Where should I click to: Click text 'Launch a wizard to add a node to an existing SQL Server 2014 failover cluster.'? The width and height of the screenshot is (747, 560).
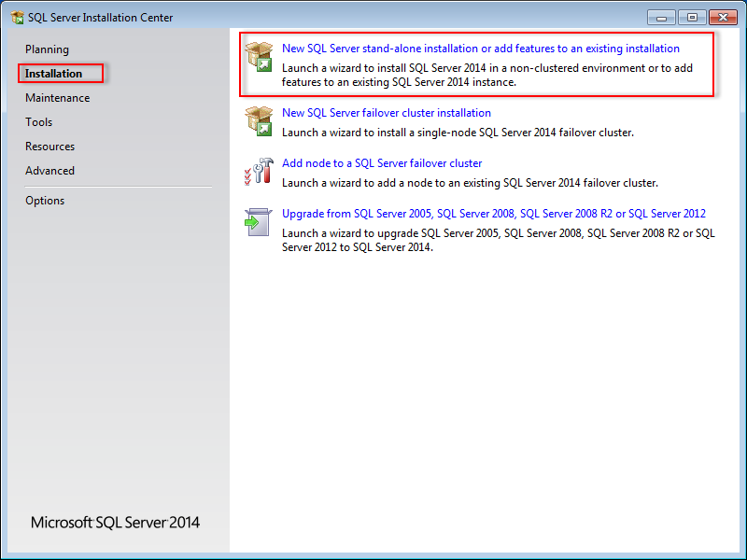click(x=471, y=183)
